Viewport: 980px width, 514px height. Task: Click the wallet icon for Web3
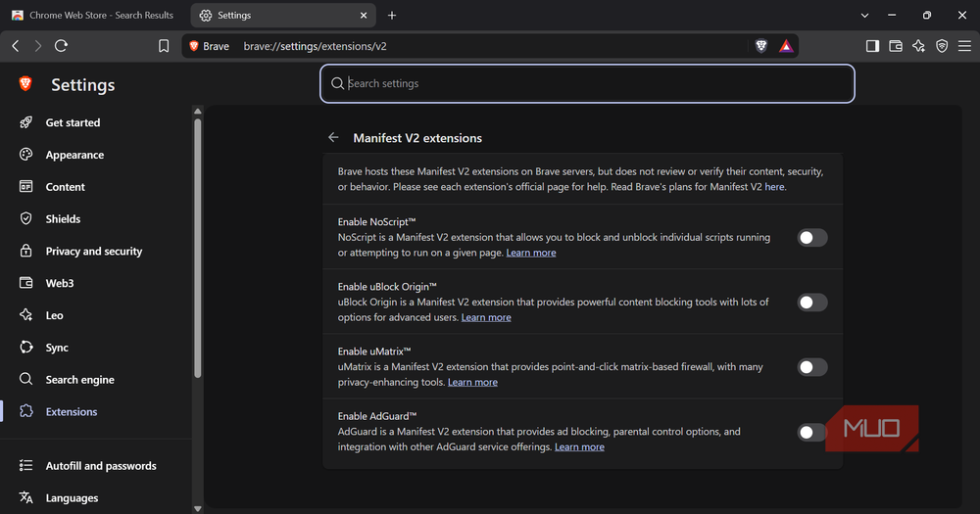pyautogui.click(x=25, y=283)
